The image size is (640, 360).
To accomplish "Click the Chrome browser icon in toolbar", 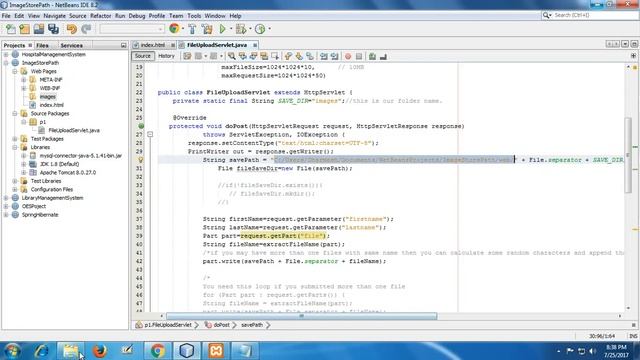I will click(x=174, y=29).
